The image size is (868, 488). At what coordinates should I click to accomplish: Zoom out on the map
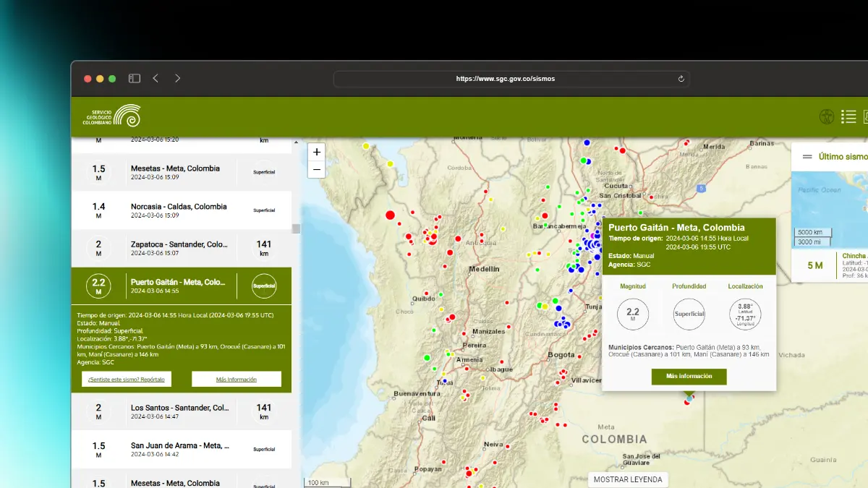317,169
